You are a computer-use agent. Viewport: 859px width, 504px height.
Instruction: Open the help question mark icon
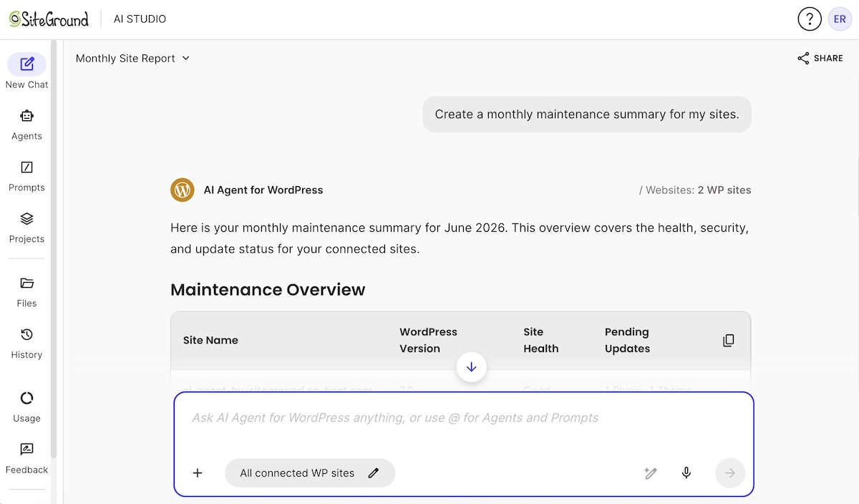(810, 19)
